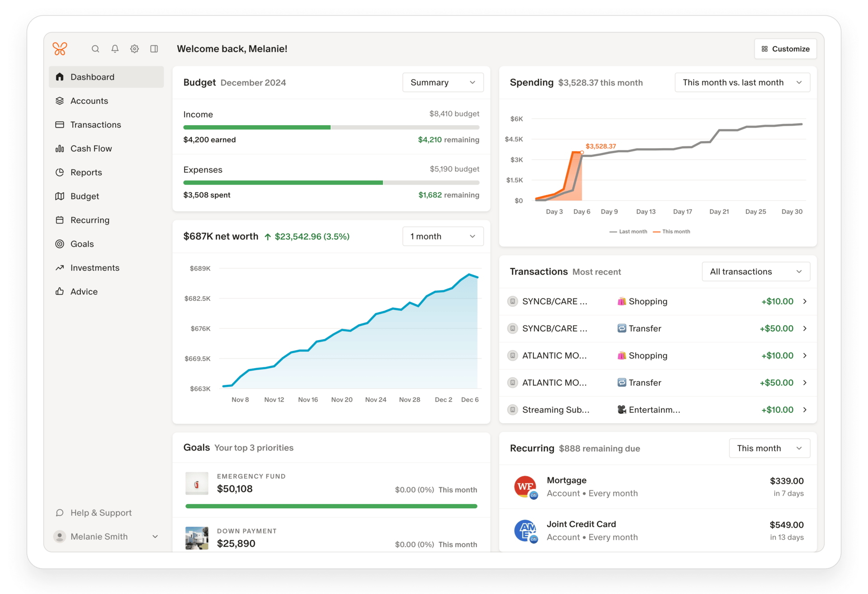This screenshot has width=868, height=594.
Task: Expand Melanie Smith account menu chevron
Action: pyautogui.click(x=155, y=537)
